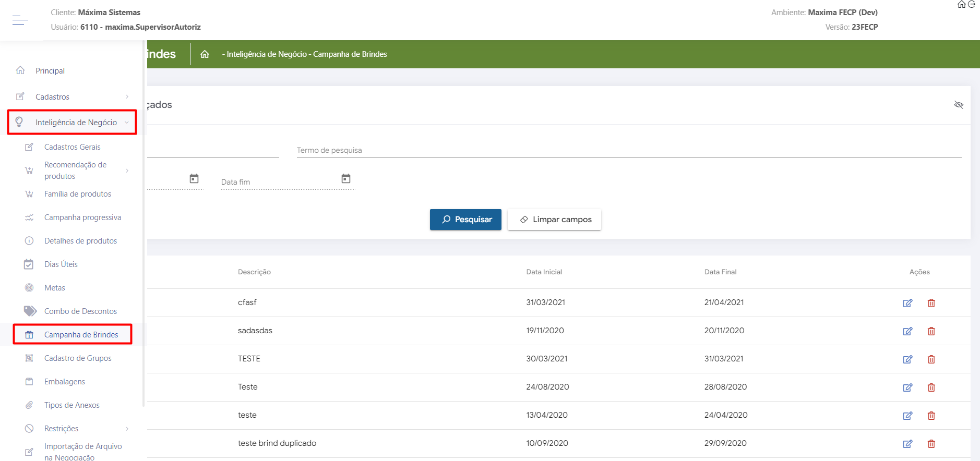The image size is (980, 461).
Task: Click the Pesquisar button
Action: point(465,220)
